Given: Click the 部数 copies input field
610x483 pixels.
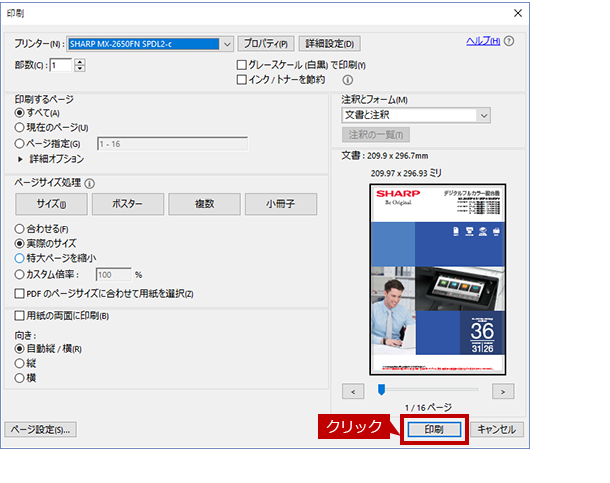Looking at the screenshot, I should (61, 65).
